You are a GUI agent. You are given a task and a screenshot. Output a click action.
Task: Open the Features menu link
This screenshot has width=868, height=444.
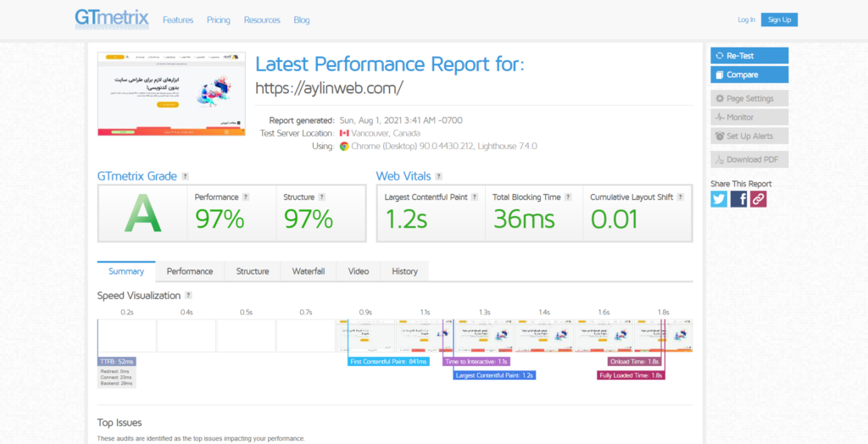coord(178,20)
